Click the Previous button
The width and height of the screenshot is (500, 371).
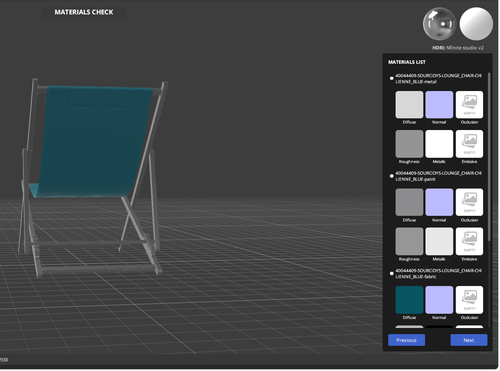(x=406, y=340)
